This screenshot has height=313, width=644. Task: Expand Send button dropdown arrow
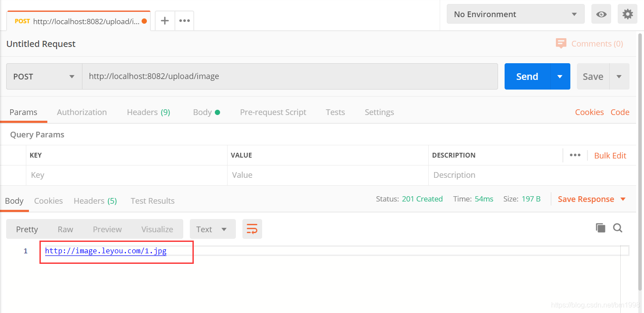coord(560,76)
